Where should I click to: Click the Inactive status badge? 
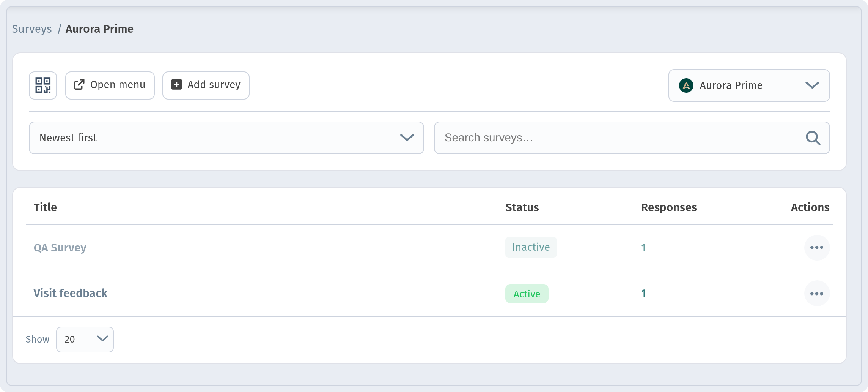point(531,247)
